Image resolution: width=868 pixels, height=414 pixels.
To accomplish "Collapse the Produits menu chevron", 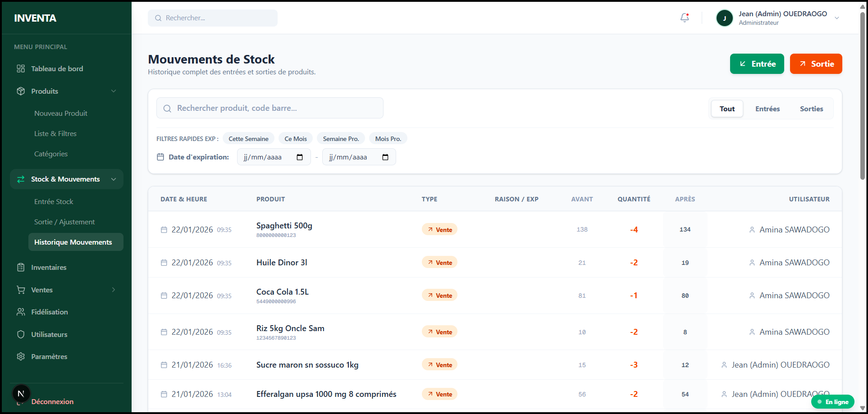I will tap(114, 91).
